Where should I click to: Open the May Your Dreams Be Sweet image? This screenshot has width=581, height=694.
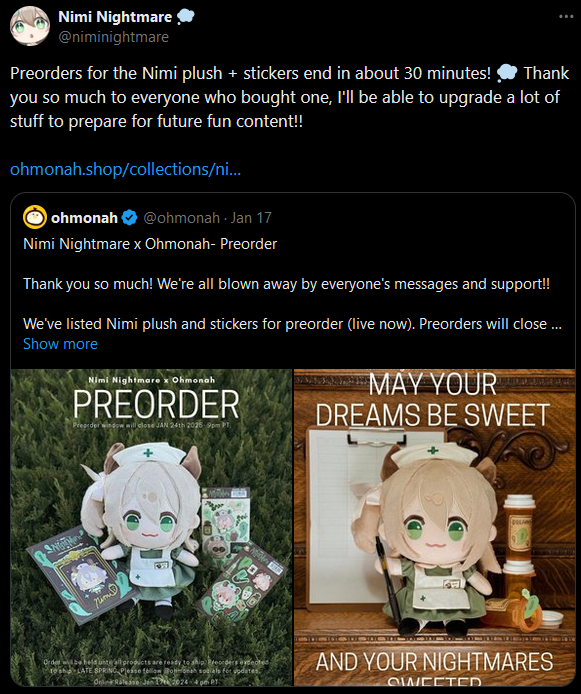(x=435, y=528)
